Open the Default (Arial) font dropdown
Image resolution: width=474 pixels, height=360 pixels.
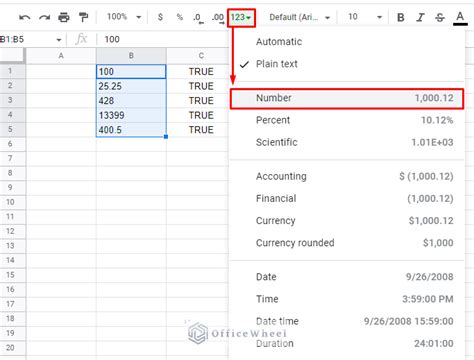299,17
